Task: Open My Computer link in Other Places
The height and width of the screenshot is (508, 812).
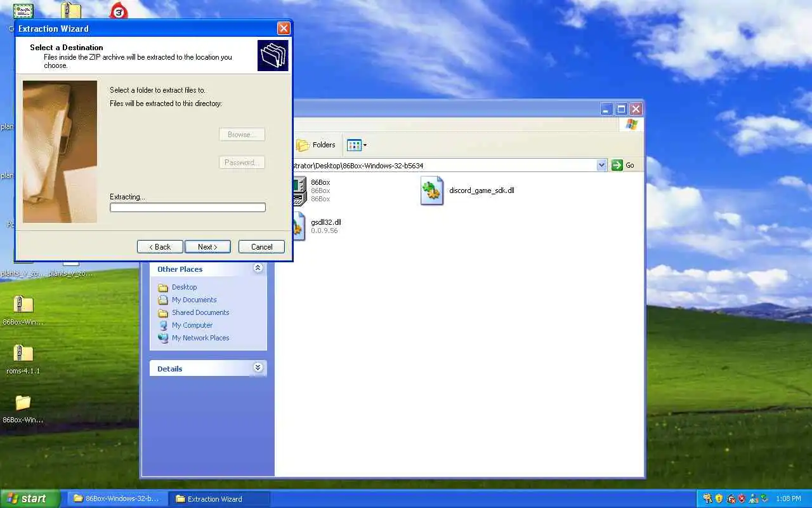Action: (x=192, y=325)
